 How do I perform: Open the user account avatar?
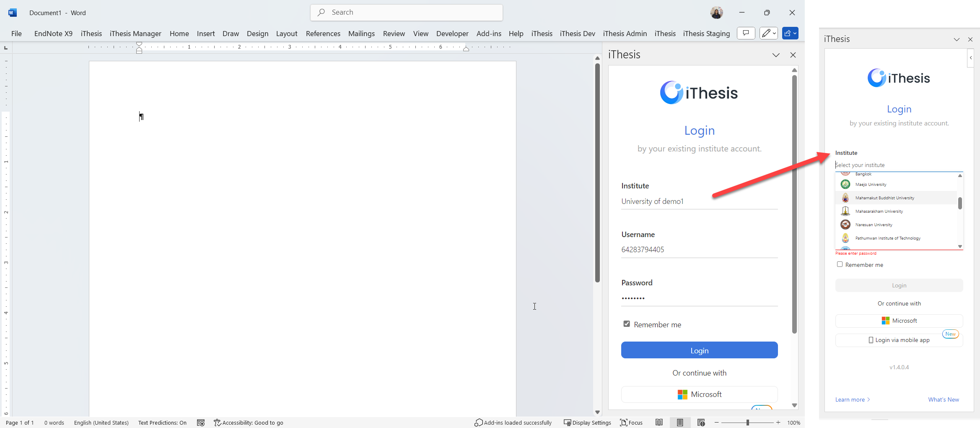click(717, 13)
